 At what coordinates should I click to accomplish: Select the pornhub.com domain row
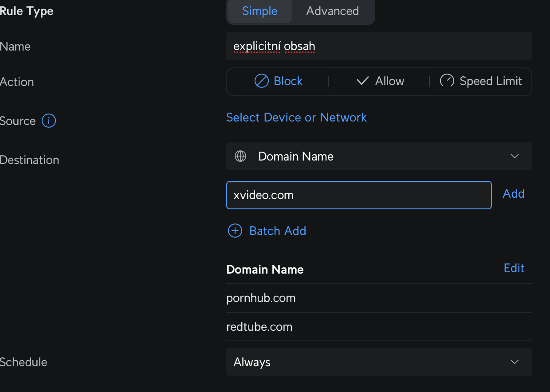379,298
